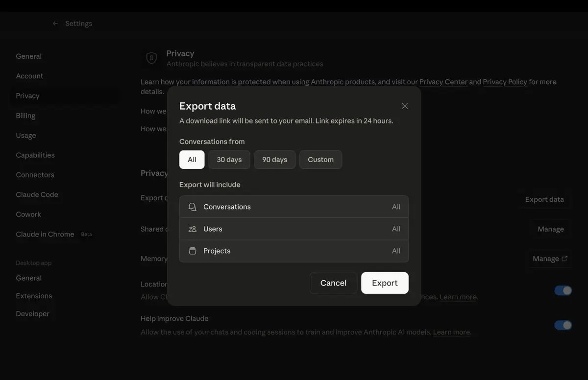Click the Help improve Claude heading
Screen dimensions: 588x380
pos(174,318)
